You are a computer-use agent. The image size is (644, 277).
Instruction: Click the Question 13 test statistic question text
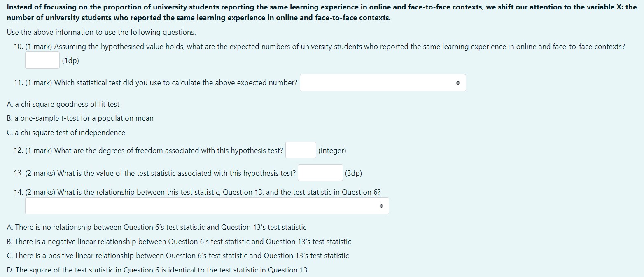155,173
